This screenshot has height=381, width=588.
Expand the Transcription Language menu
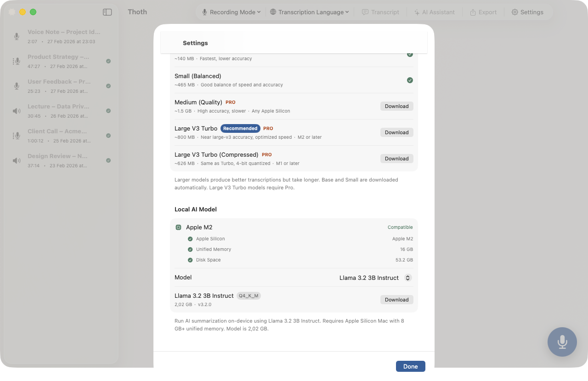click(x=309, y=12)
